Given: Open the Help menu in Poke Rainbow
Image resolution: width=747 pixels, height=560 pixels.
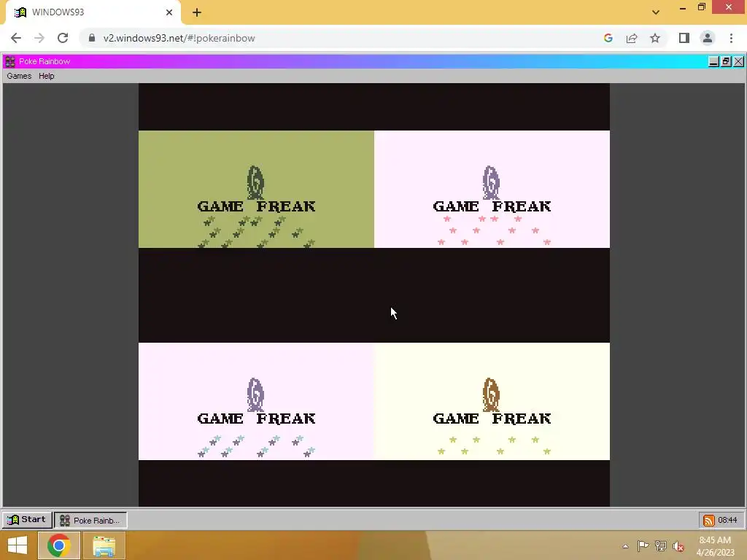Looking at the screenshot, I should tap(46, 76).
